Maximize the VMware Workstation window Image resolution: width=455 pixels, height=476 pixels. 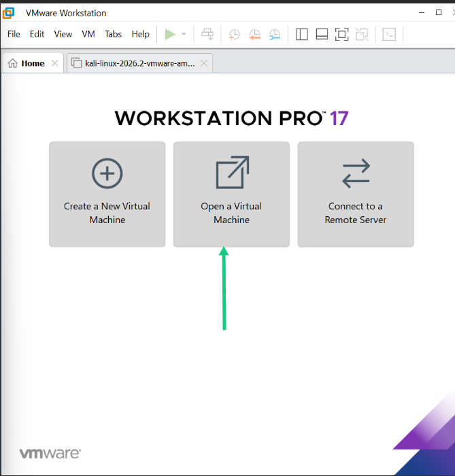(439, 12)
